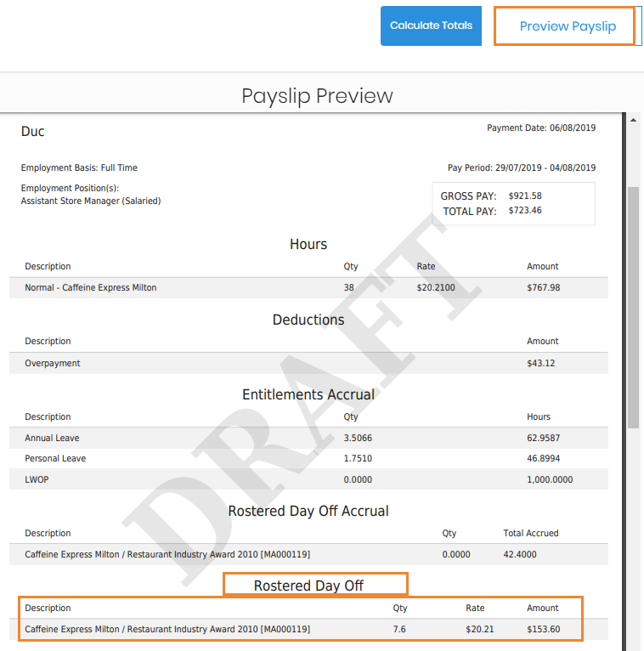Open the Preview Payslip button
The image size is (644, 651).
click(x=567, y=26)
